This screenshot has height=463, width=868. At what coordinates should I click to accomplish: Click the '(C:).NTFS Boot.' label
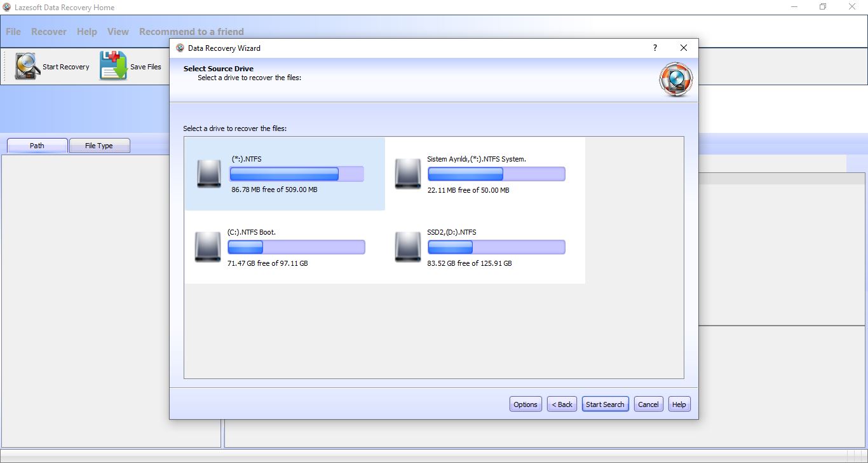pyautogui.click(x=252, y=232)
